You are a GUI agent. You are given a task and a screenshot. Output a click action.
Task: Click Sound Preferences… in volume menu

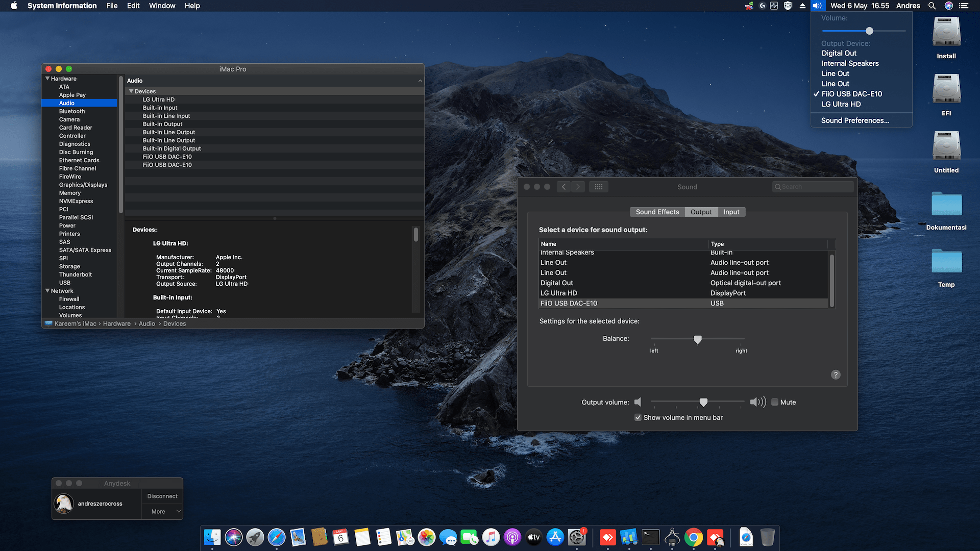click(x=861, y=120)
